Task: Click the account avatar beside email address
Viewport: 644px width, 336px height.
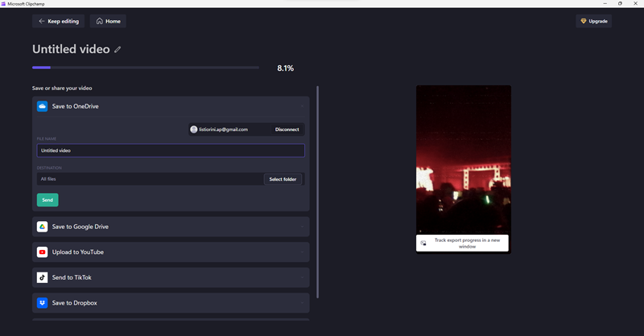Action: click(x=194, y=129)
